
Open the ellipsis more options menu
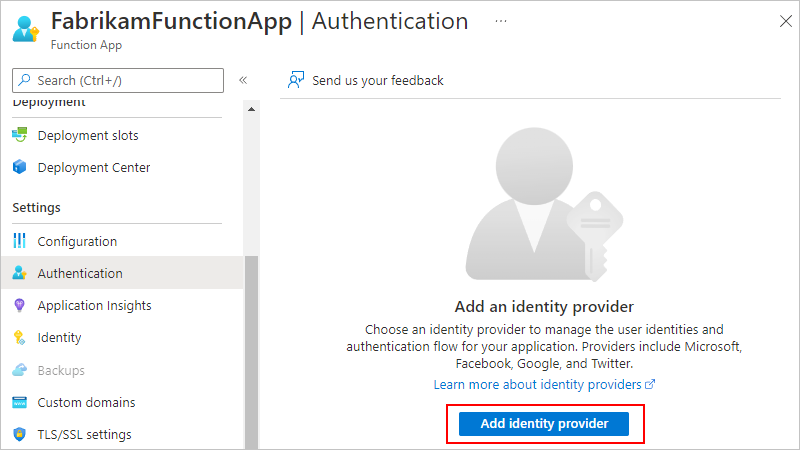click(500, 21)
